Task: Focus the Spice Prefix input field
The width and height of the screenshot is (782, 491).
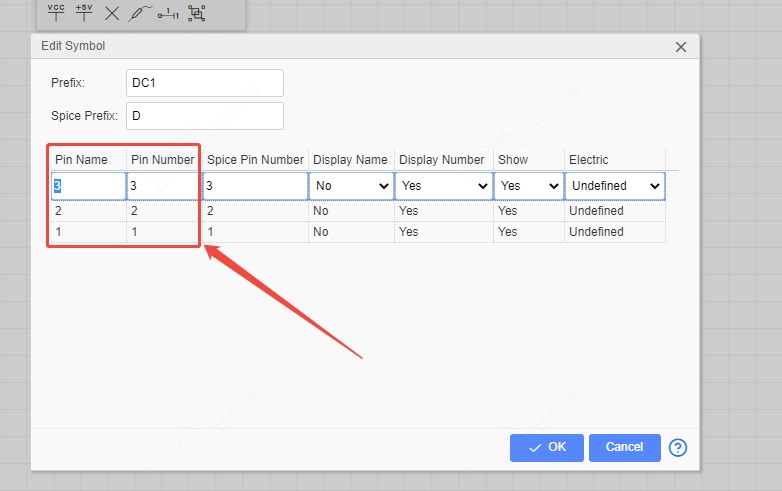Action: click(205, 116)
